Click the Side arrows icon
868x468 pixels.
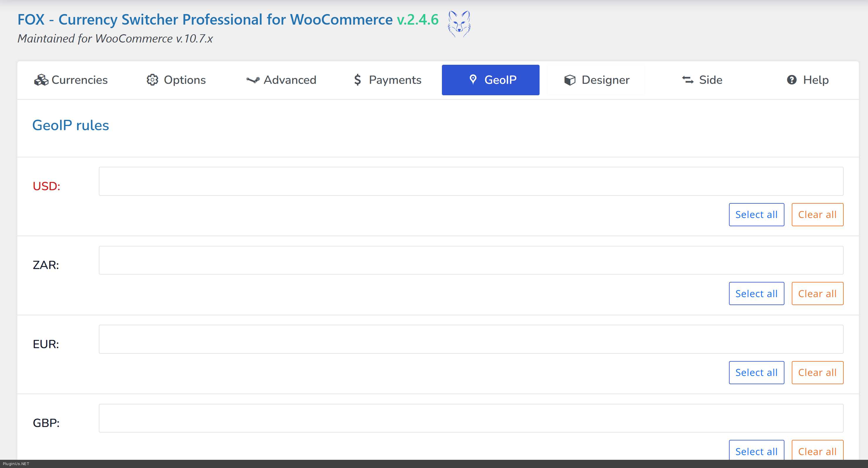click(x=688, y=80)
